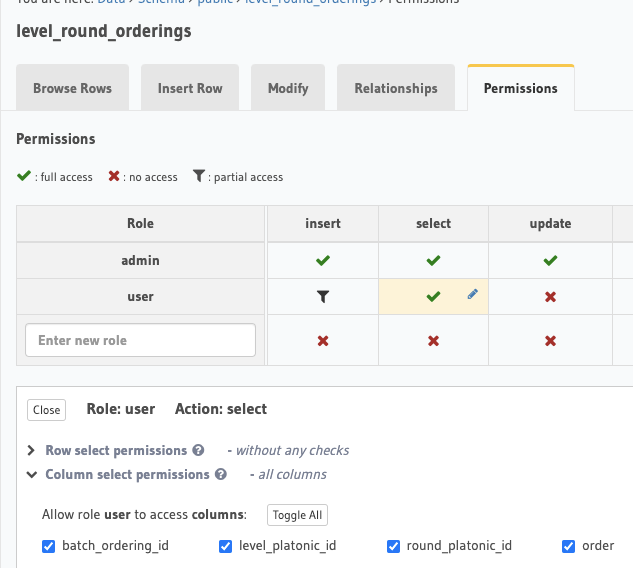The height and width of the screenshot is (568, 633).
Task: Focus the Enter new role field
Action: (140, 340)
